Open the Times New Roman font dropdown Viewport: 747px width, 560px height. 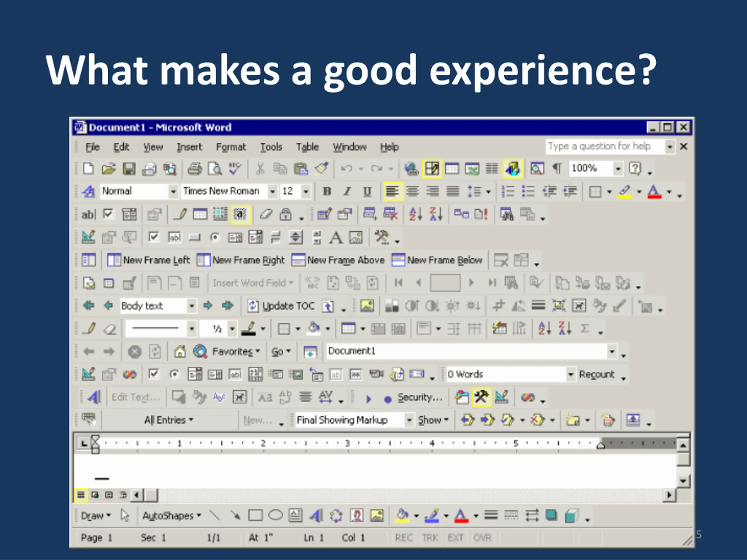pos(272,191)
